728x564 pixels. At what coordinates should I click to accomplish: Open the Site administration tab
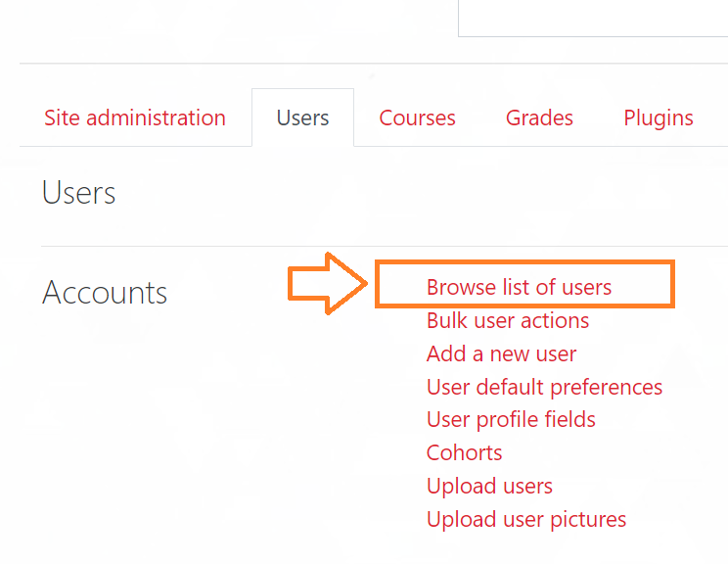pyautogui.click(x=135, y=117)
